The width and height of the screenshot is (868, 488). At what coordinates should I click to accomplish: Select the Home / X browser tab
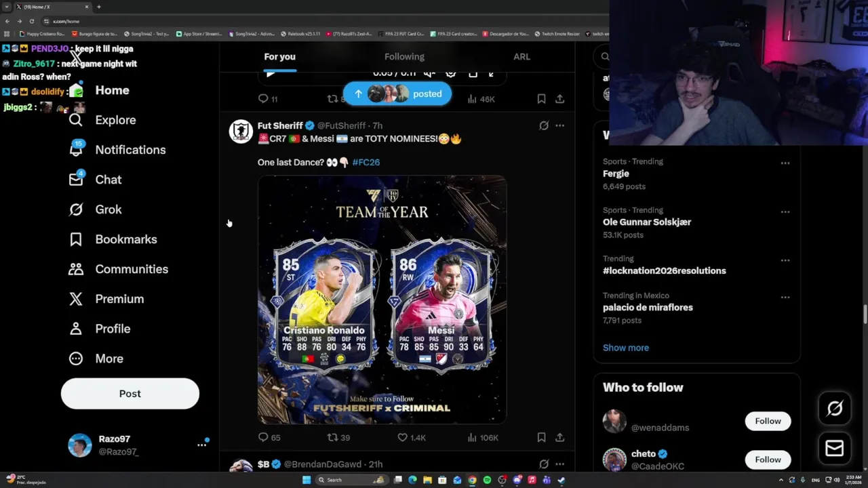point(53,7)
